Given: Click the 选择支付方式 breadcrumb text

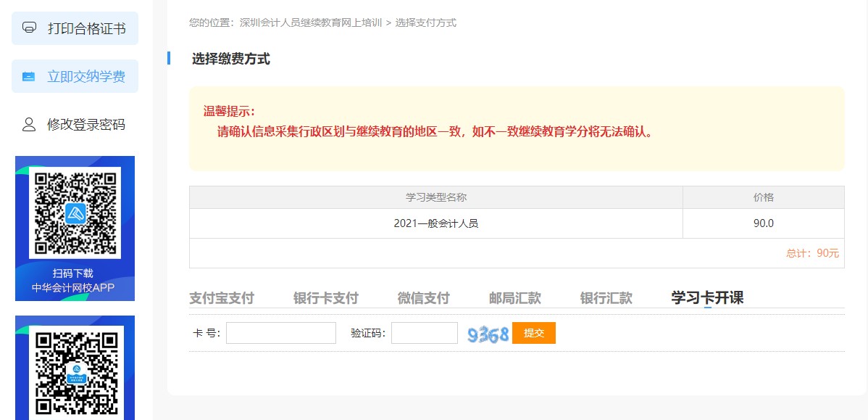Looking at the screenshot, I should (x=426, y=22).
